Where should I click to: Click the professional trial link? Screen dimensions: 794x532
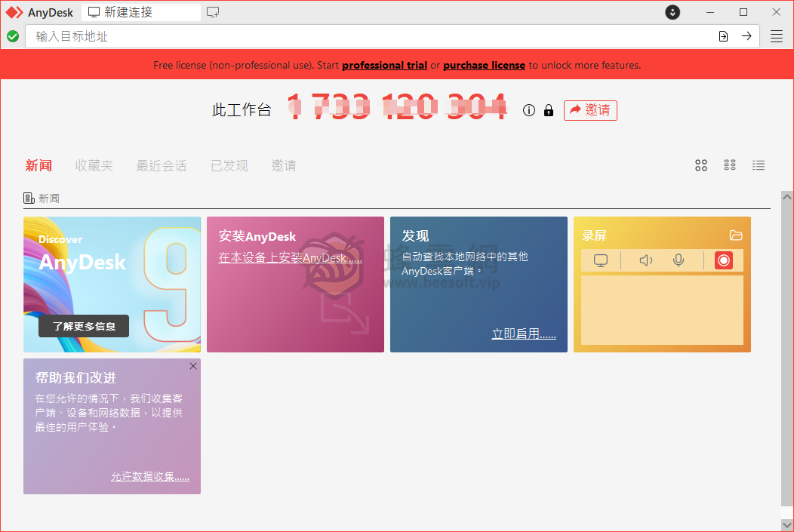click(x=384, y=66)
